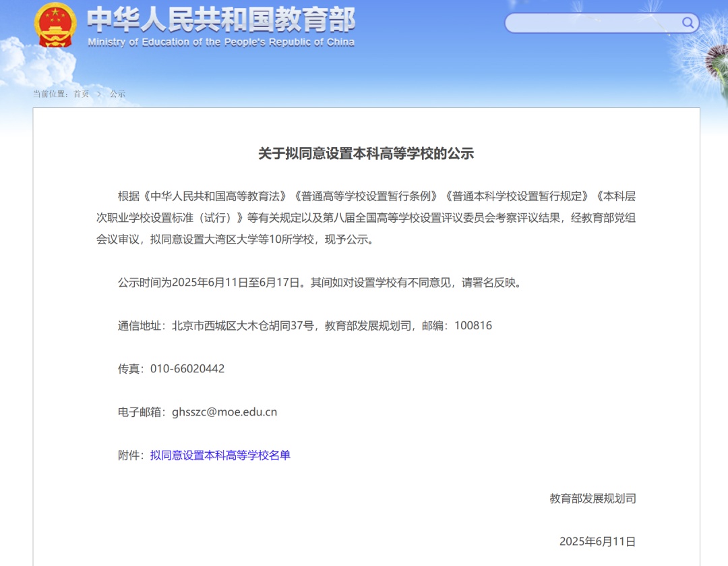This screenshot has height=566, width=728.
Task: Open the 首页 breadcrumb link
Action: pos(81,94)
